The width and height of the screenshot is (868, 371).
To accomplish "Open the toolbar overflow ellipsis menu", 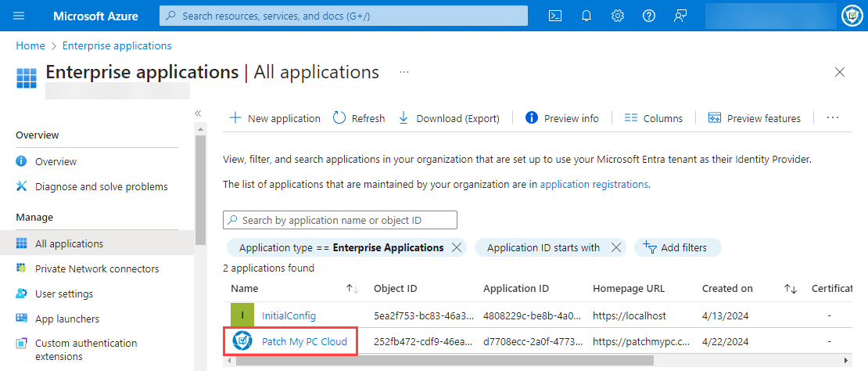I will pos(832,117).
